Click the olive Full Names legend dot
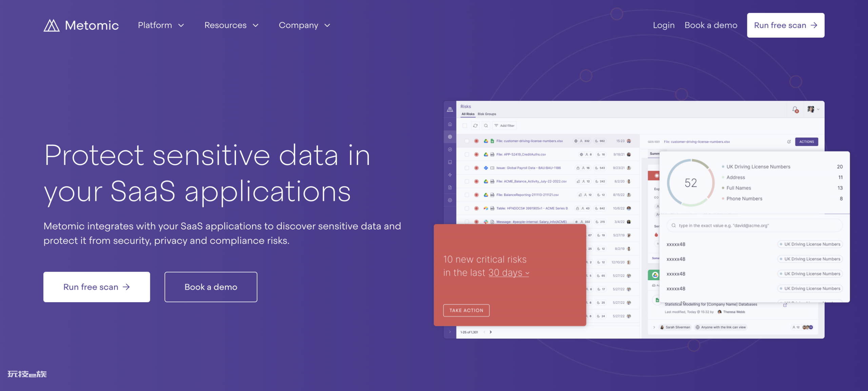 pos(723,188)
